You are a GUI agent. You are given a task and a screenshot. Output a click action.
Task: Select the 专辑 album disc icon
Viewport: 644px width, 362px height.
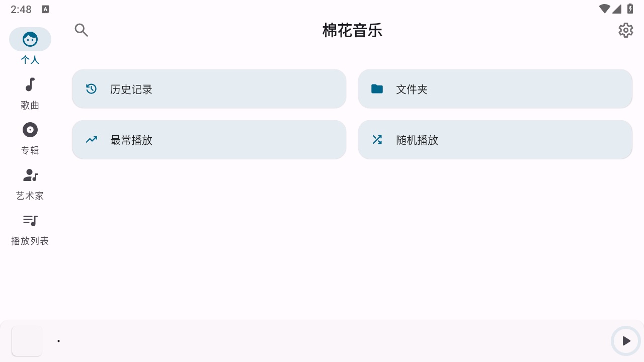[x=30, y=130]
